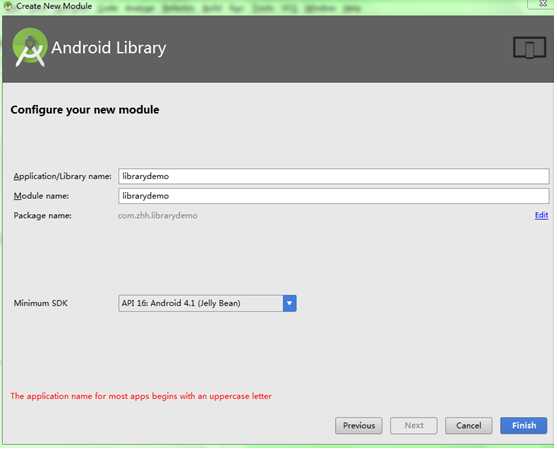The image size is (557, 450).
Task: Click the phone and tablet form-factor icon
Action: pyautogui.click(x=529, y=48)
